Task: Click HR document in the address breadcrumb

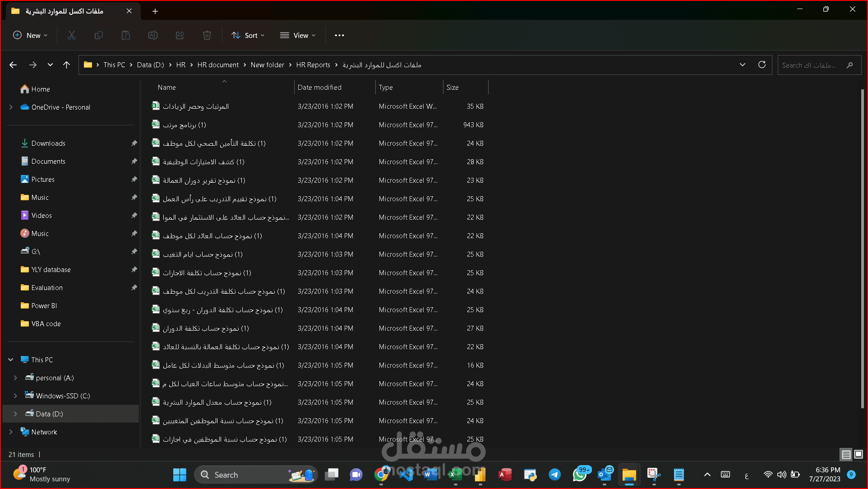Action: tap(218, 65)
